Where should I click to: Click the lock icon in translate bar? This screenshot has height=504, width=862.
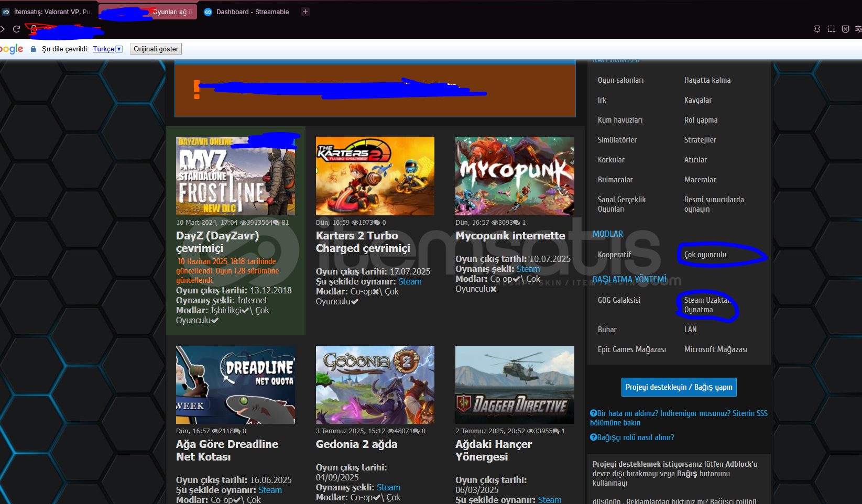[34, 49]
